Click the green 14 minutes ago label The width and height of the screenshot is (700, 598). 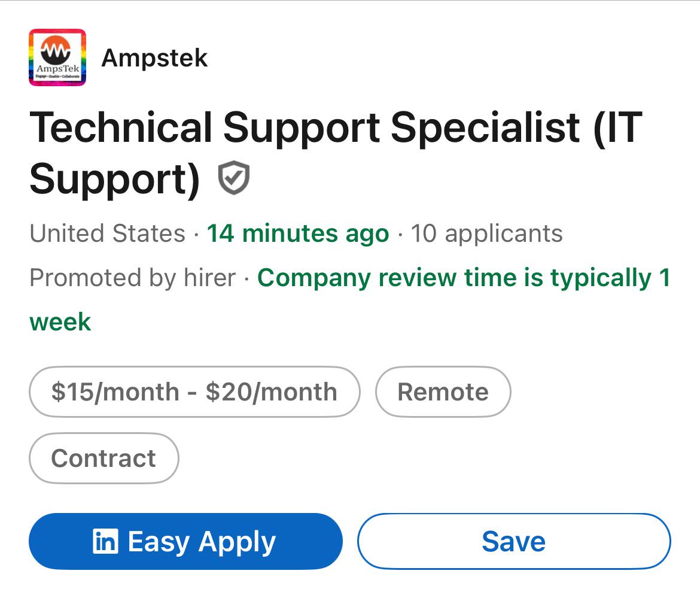pyautogui.click(x=298, y=233)
